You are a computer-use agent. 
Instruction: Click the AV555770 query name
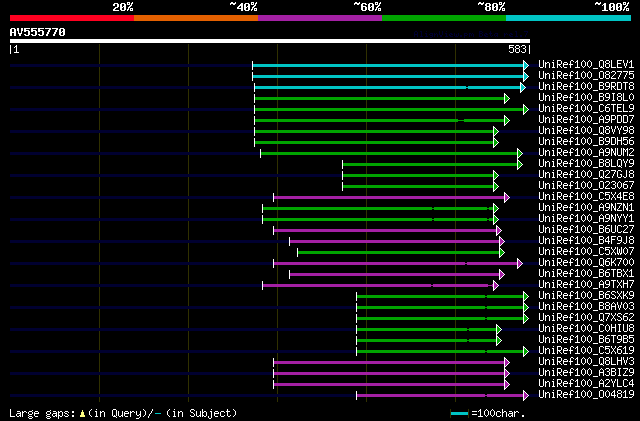click(38, 32)
